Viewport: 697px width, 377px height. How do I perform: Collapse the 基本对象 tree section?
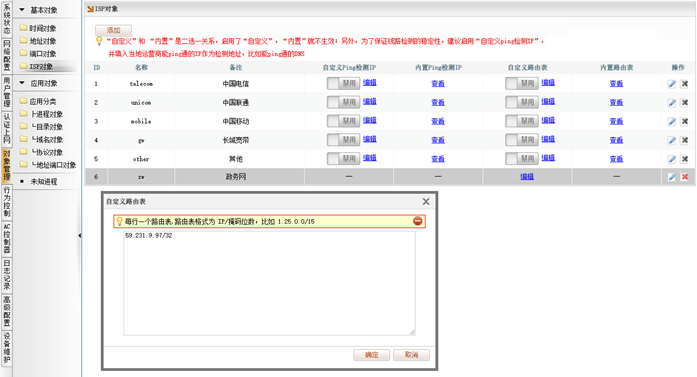pos(22,9)
